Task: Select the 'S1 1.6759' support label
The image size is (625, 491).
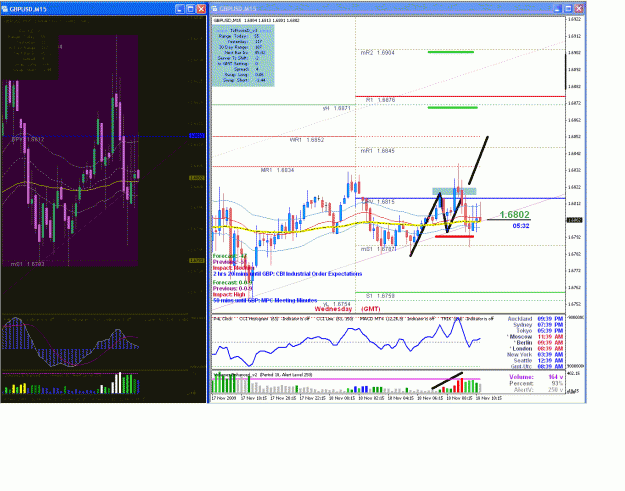Action: (x=380, y=296)
